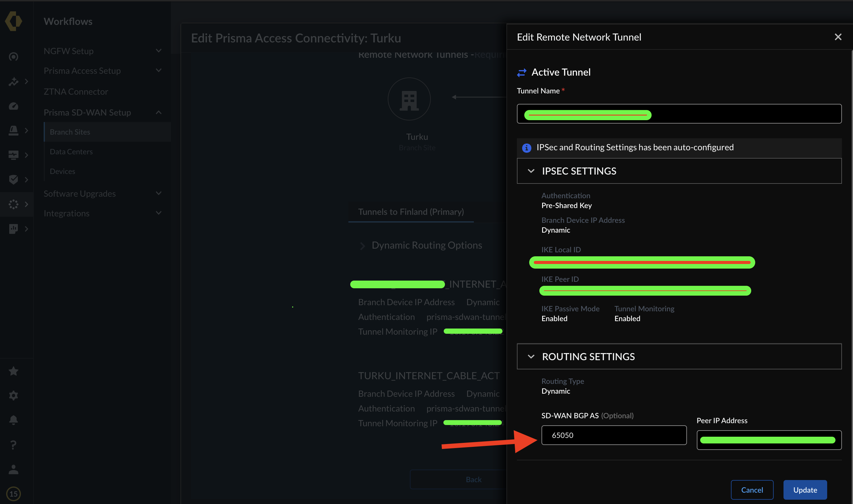Click the help question mark icon
The image size is (853, 504).
pos(13,445)
